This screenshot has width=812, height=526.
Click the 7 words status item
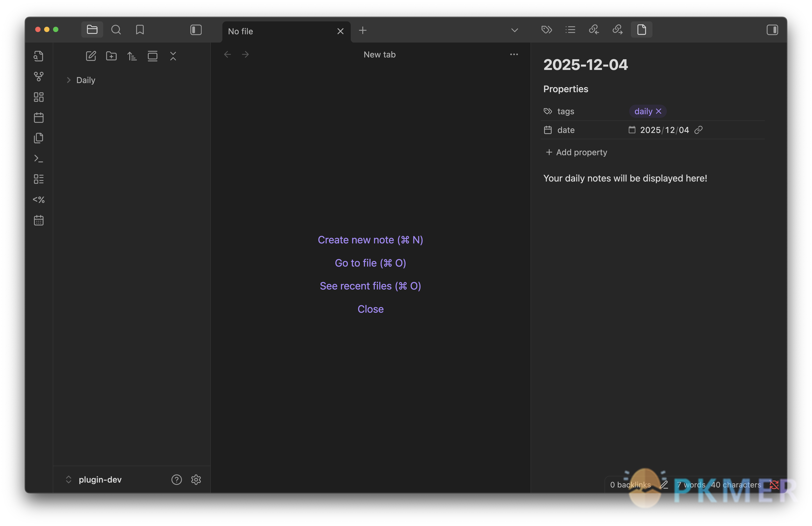pos(691,485)
